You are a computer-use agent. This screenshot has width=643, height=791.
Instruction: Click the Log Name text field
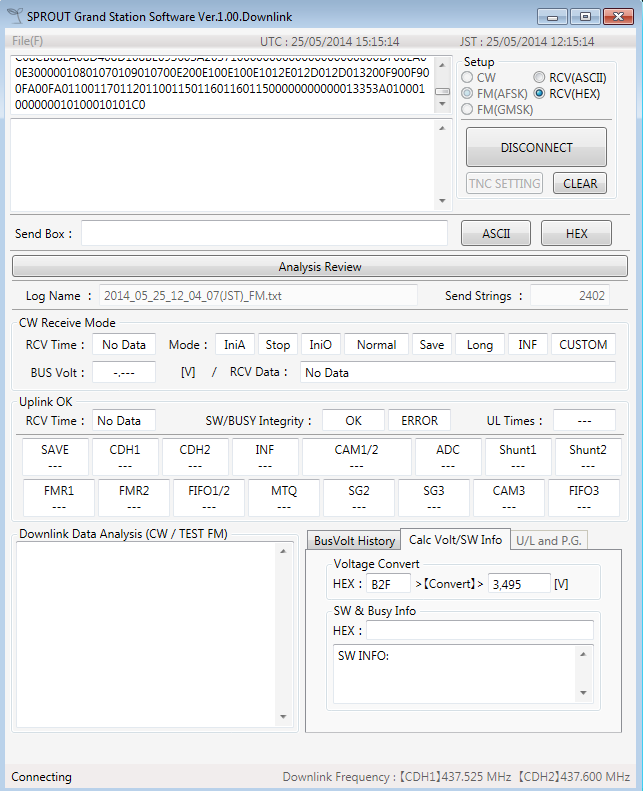point(258,296)
